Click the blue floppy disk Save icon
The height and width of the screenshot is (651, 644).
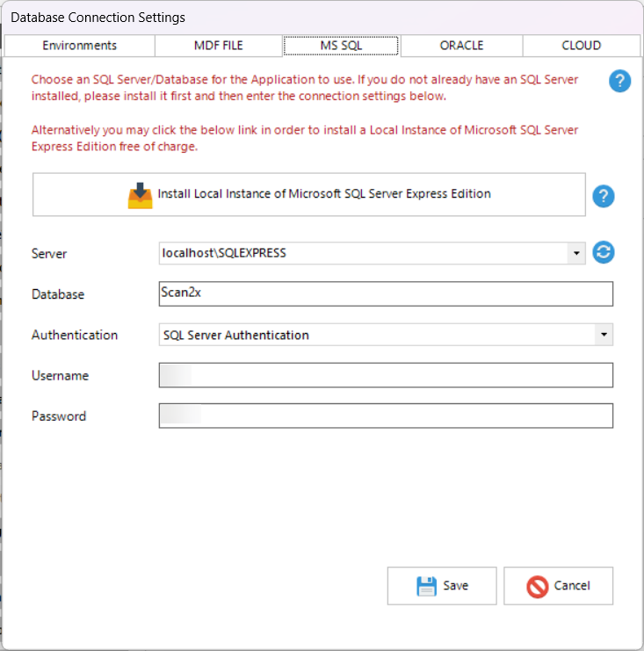(426, 586)
